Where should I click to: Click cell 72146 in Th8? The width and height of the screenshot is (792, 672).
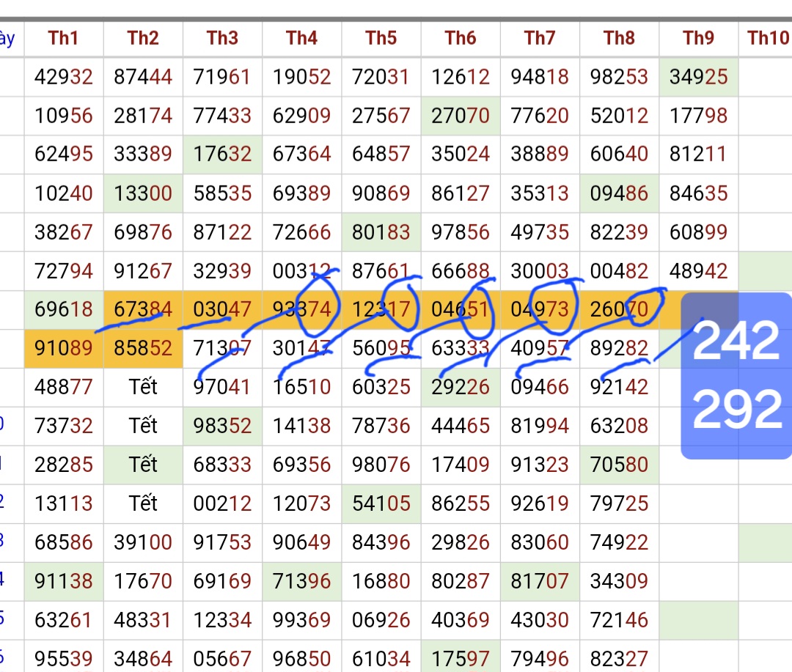click(x=619, y=620)
